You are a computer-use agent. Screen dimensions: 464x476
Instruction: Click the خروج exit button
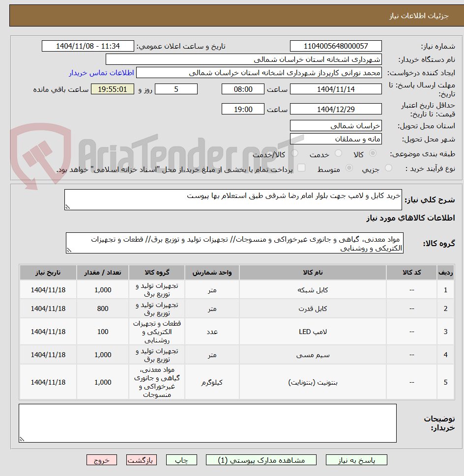click(102, 460)
